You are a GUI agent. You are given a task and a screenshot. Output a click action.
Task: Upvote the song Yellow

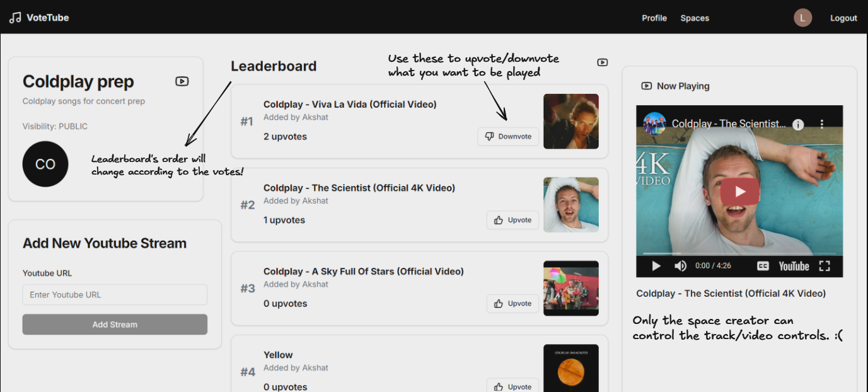[512, 386]
